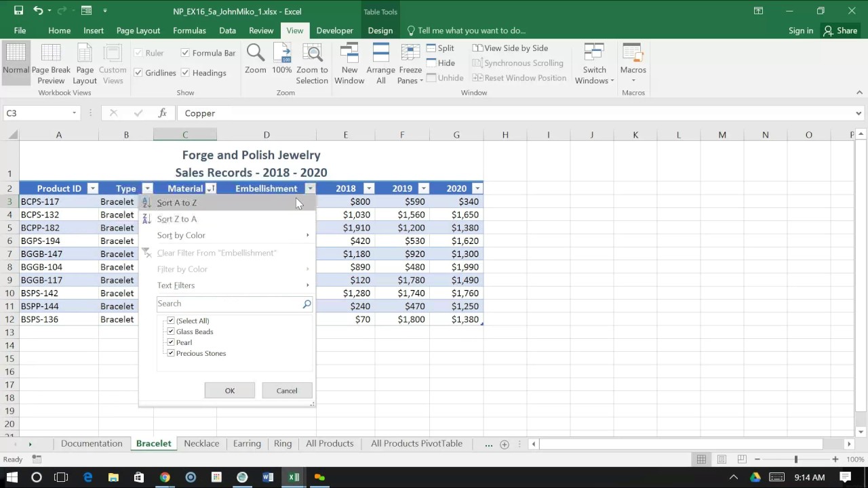Viewport: 868px width, 488px height.
Task: Click the search magnifier in filter box
Action: coord(307,304)
